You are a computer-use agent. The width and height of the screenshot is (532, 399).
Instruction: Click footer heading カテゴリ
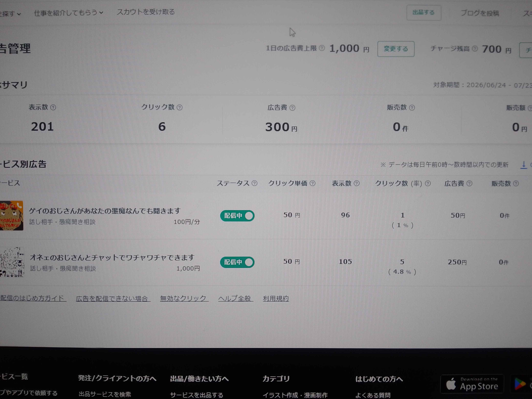click(276, 379)
